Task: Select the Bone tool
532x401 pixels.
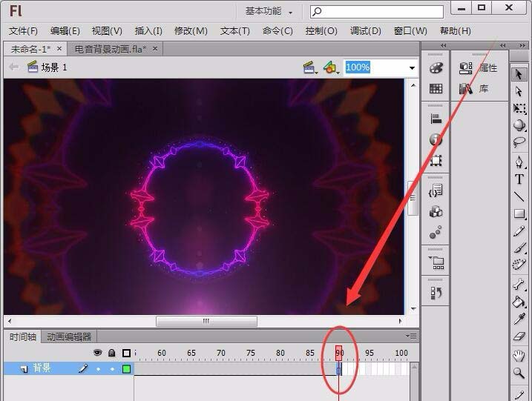Action: (519, 284)
